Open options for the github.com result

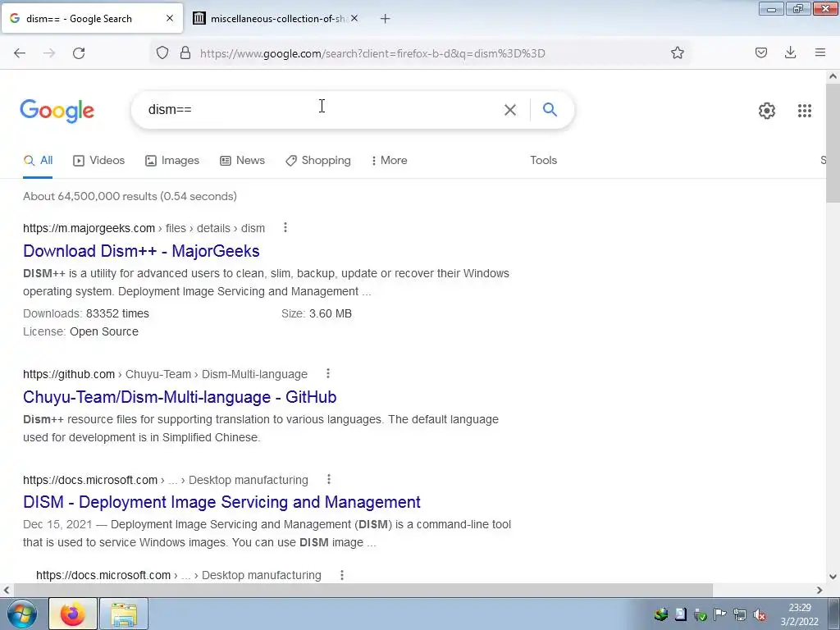pyautogui.click(x=328, y=373)
